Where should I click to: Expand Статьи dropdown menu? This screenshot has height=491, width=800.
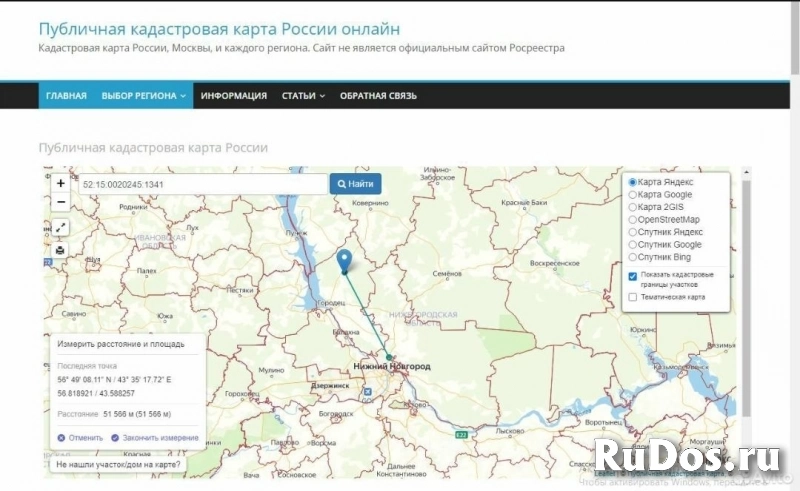(x=303, y=95)
